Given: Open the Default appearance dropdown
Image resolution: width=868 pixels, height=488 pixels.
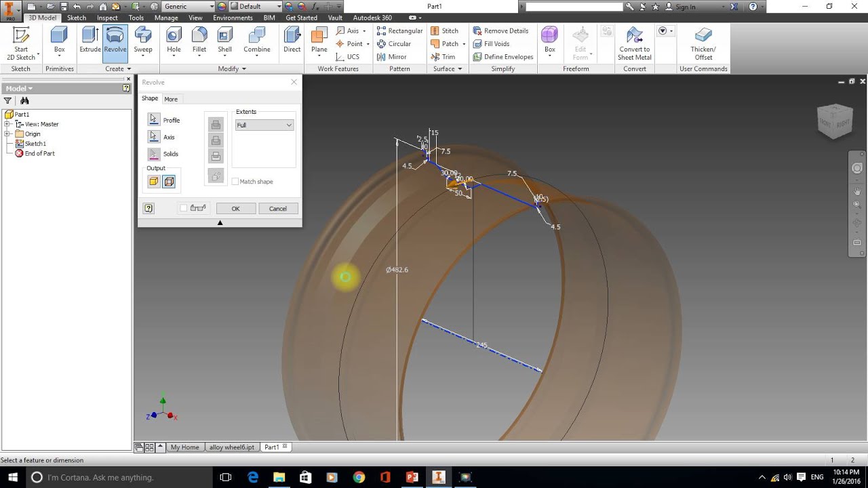Looking at the screenshot, I should [254, 6].
